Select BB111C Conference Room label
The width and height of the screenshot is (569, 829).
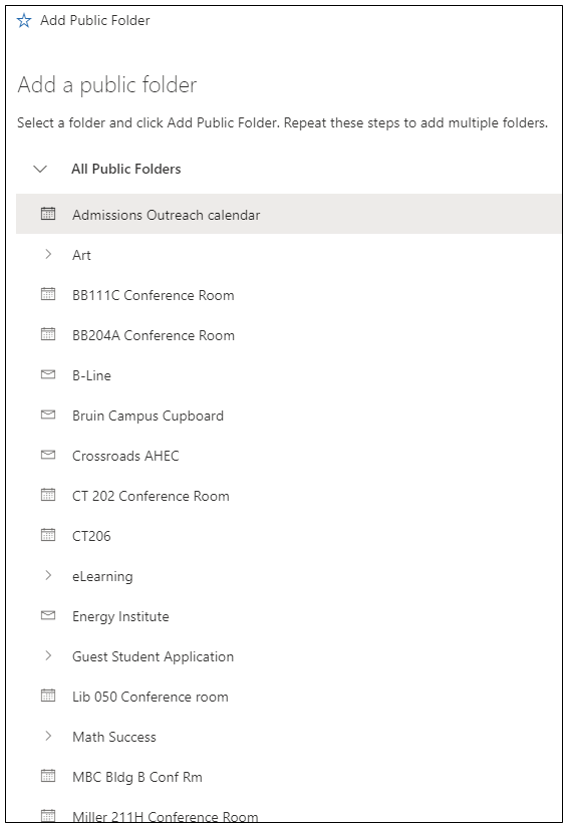[153, 296]
